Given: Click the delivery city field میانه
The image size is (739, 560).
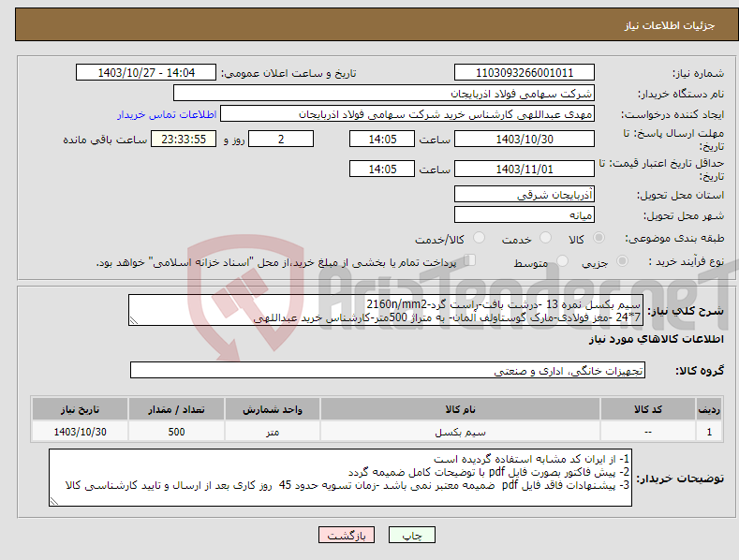Looking at the screenshot, I should point(525,215).
